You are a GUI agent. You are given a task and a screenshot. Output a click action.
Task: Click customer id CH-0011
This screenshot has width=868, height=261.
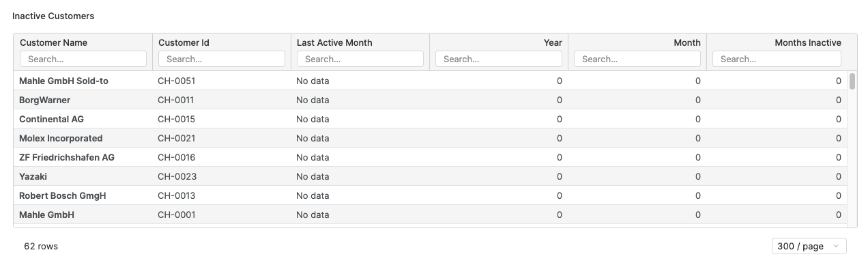pyautogui.click(x=175, y=100)
